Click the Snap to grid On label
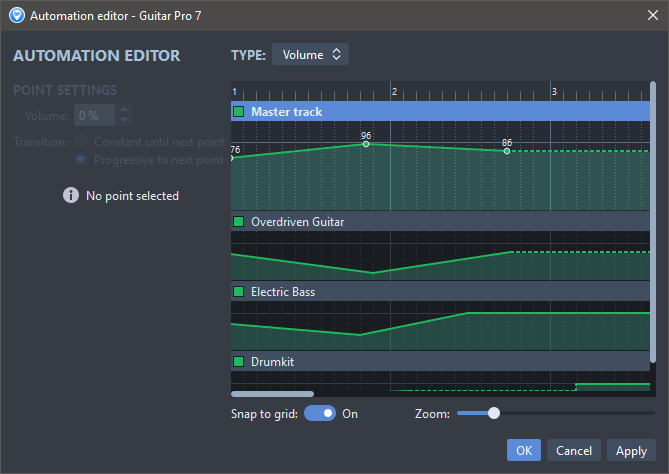Image resolution: width=669 pixels, height=474 pixels. (x=350, y=414)
